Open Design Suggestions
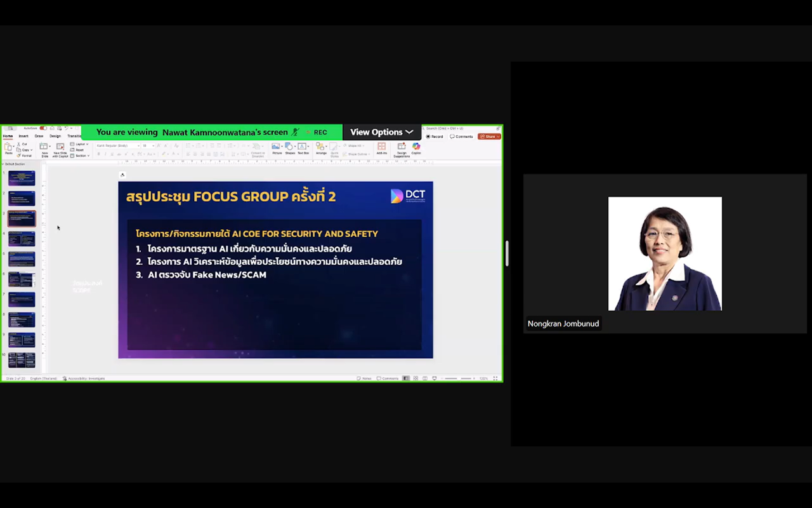The image size is (812, 508). (x=402, y=150)
